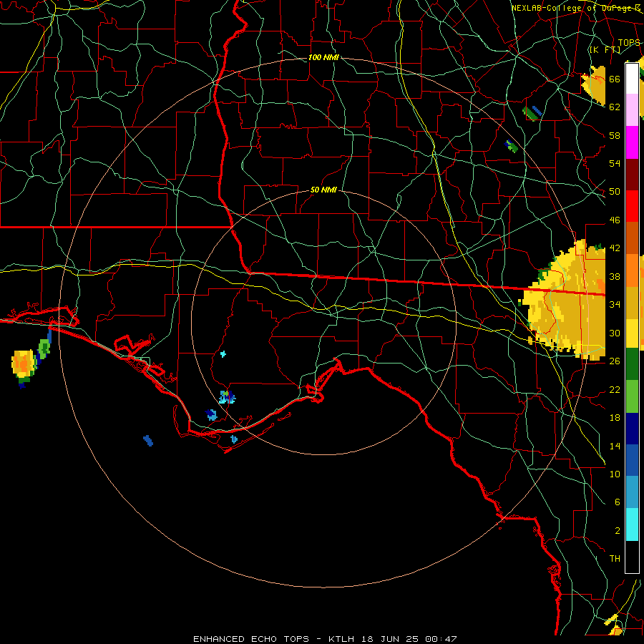This screenshot has height=644, width=644.
Task: Click the "22" legend value
Action: click(x=615, y=389)
